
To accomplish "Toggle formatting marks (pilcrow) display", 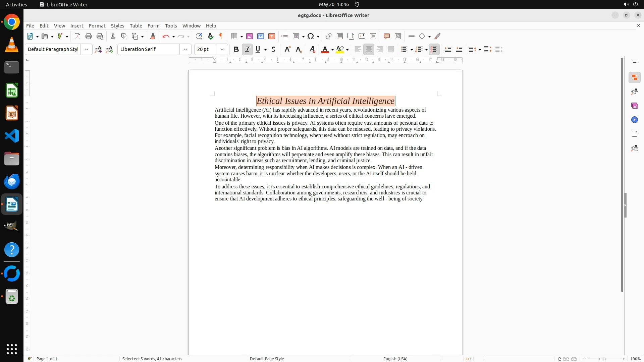I will pyautogui.click(x=221, y=36).
